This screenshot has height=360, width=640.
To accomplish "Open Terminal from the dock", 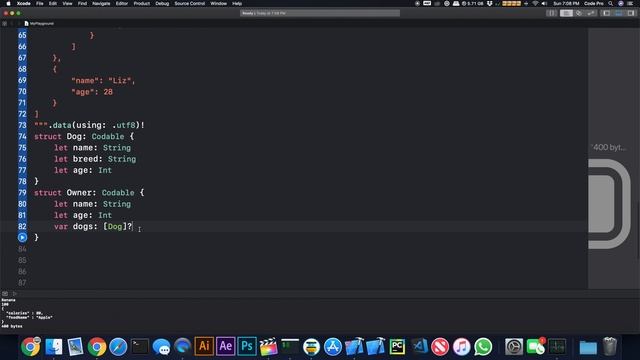I will pos(140,347).
